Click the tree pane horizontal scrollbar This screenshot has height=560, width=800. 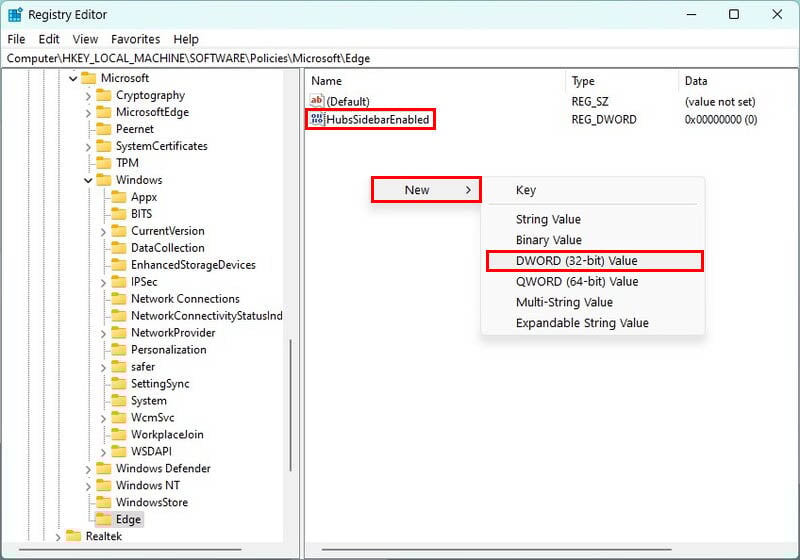[x=130, y=550]
